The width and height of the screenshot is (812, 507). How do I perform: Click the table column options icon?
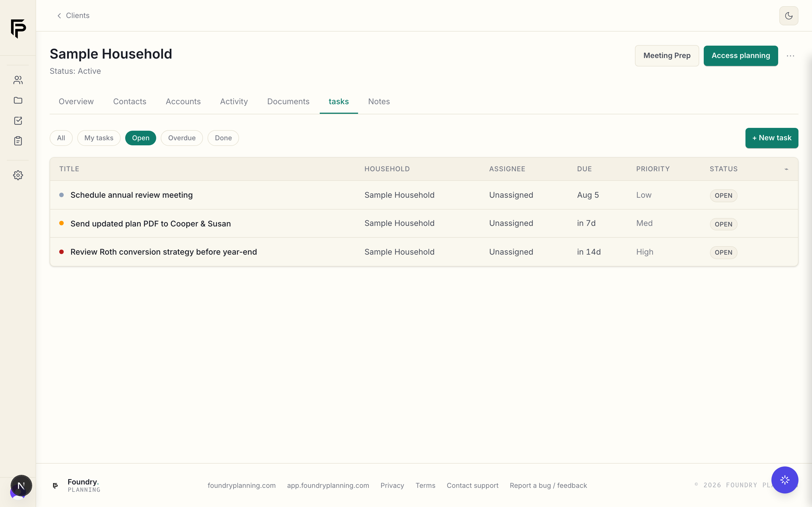pyautogui.click(x=786, y=169)
